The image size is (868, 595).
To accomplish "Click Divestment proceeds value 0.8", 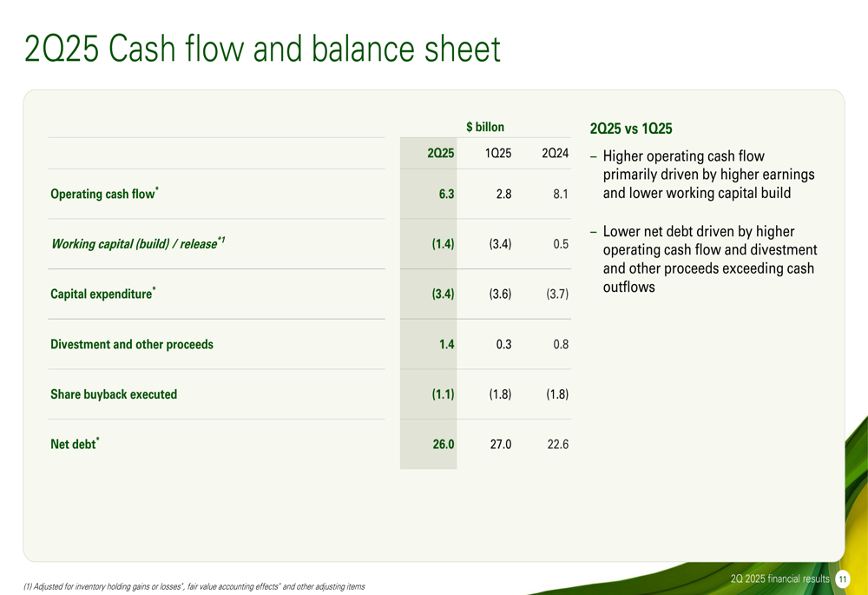I will (x=561, y=344).
